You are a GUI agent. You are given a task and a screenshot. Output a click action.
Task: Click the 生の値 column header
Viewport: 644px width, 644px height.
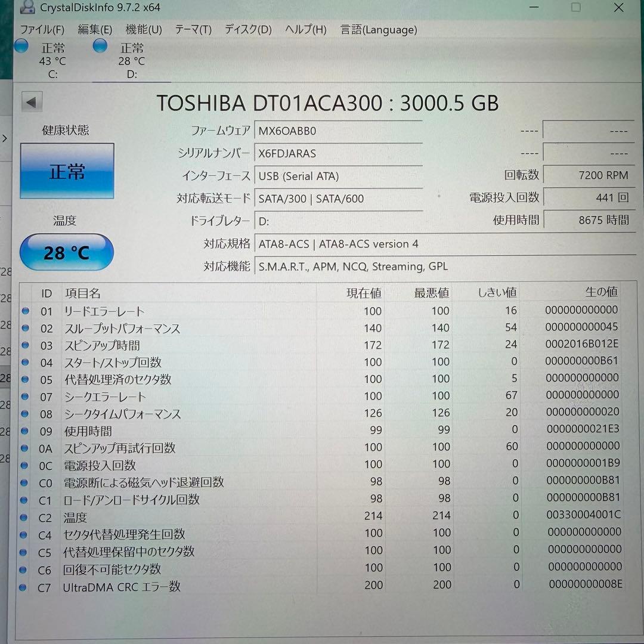coord(571,292)
